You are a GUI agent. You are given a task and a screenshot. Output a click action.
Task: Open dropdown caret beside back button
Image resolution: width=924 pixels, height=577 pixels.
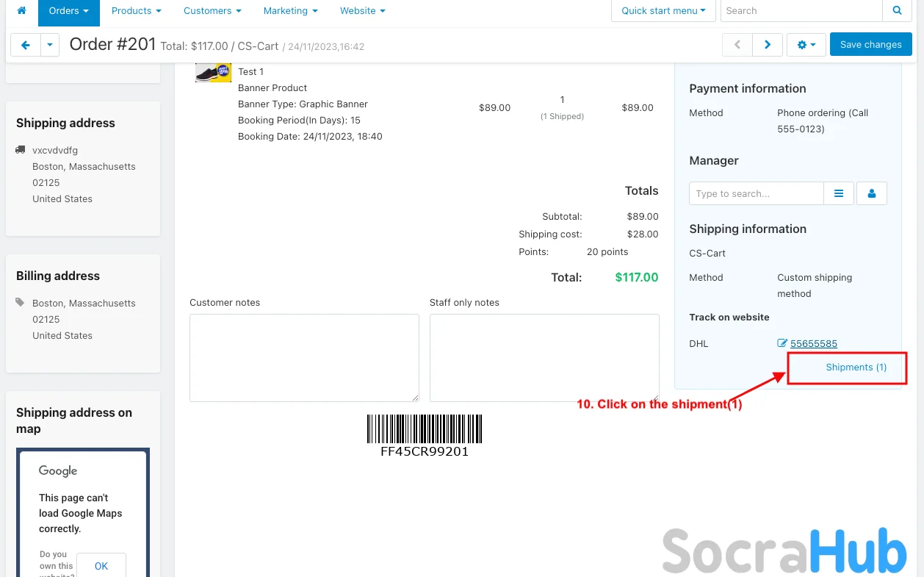tap(49, 45)
